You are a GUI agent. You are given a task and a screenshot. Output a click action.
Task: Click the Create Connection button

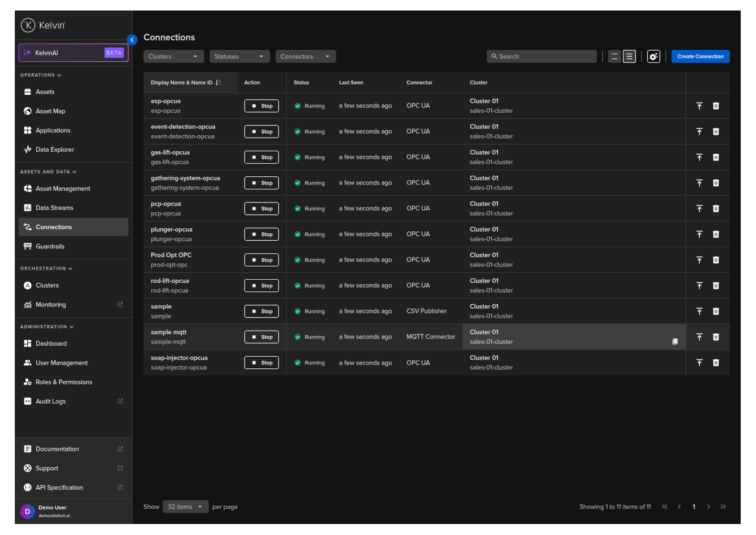tap(700, 56)
